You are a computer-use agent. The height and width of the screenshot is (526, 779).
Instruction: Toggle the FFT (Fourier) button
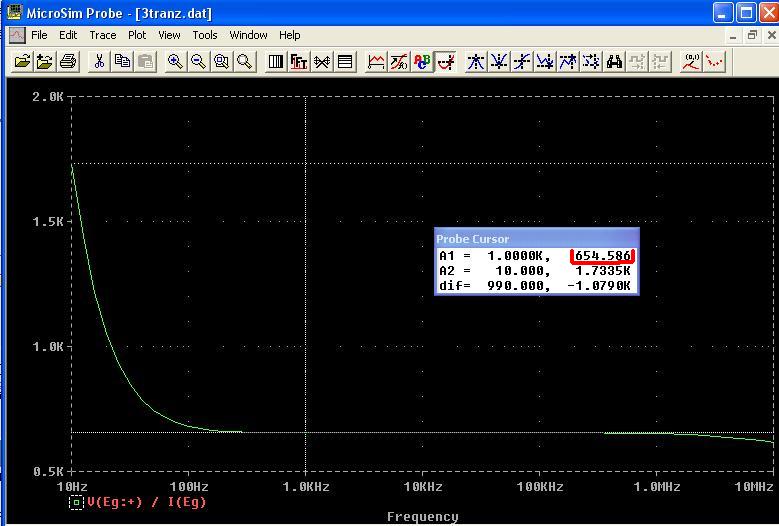[x=299, y=62]
